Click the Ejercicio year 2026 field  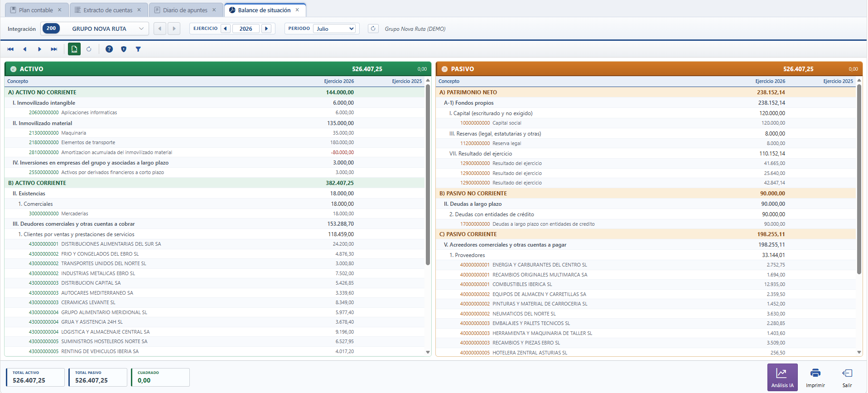click(246, 29)
